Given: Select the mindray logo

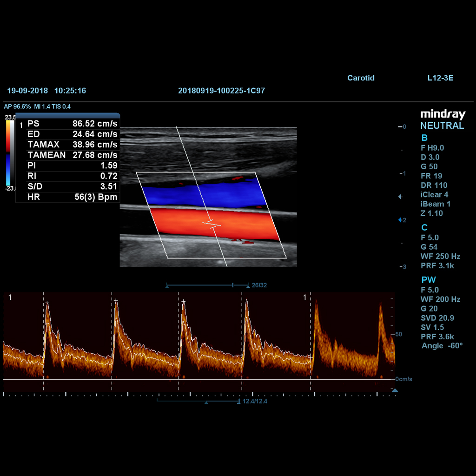Looking at the screenshot, I should (443, 114).
